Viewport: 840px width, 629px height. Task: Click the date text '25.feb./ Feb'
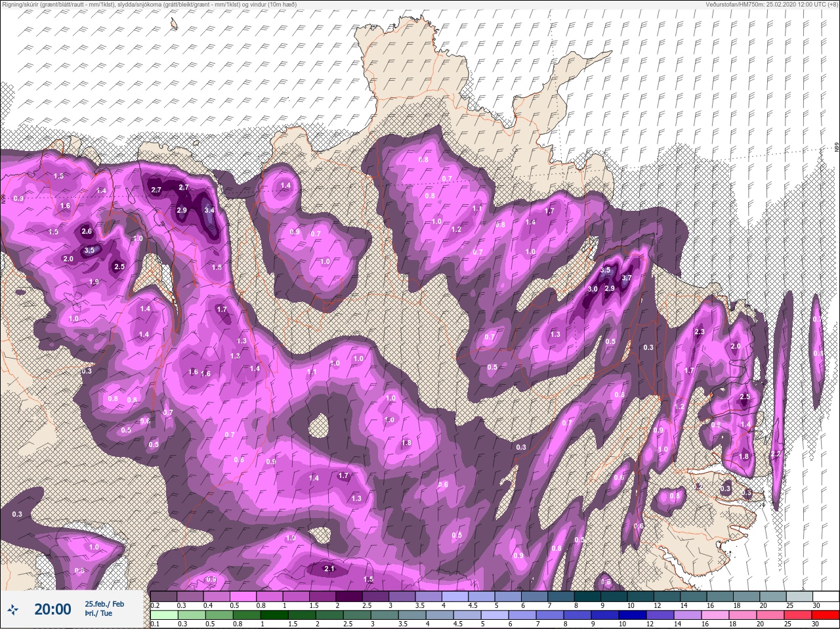click(x=104, y=603)
